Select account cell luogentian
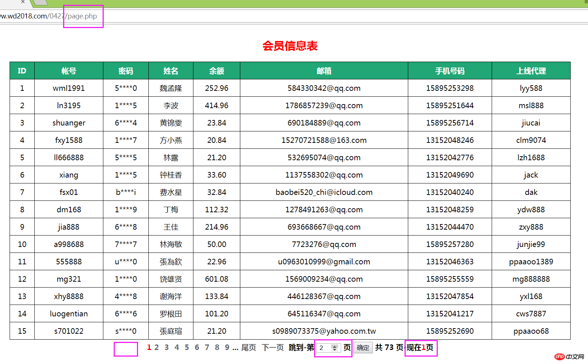 69,314
